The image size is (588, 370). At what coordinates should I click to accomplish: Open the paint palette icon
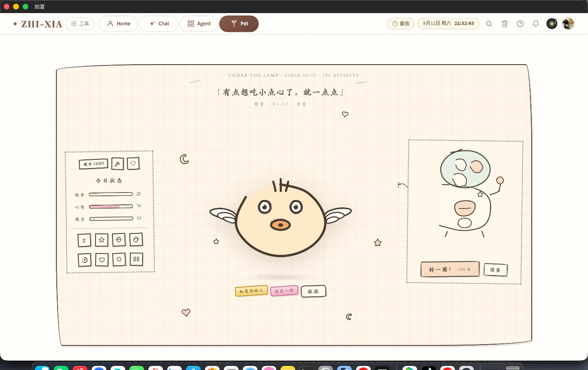[x=136, y=240]
